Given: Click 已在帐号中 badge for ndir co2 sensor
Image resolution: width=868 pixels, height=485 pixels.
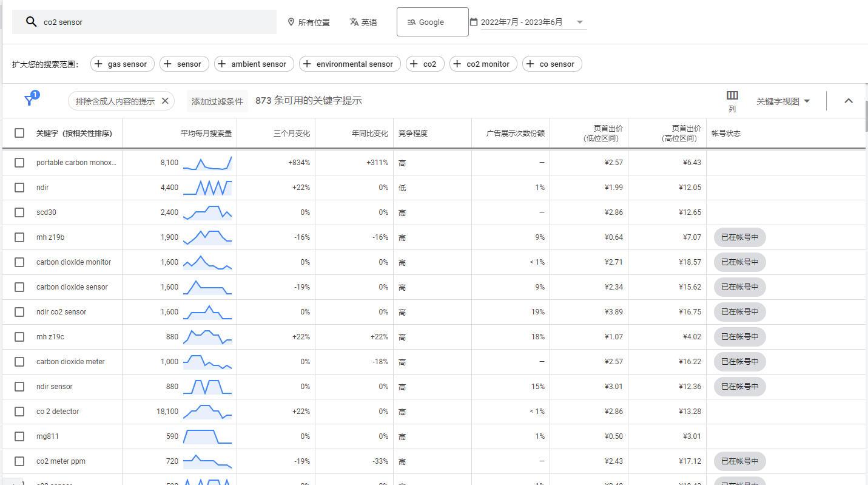Looking at the screenshot, I should tap(740, 312).
